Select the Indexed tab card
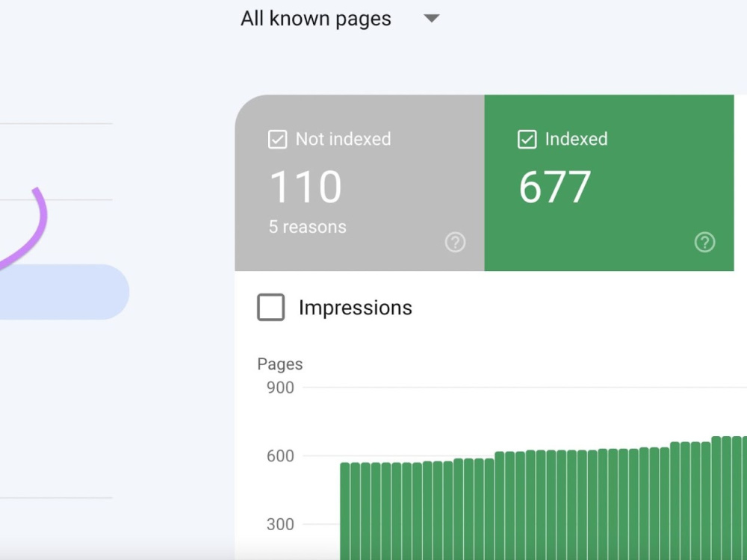 pos(609,183)
